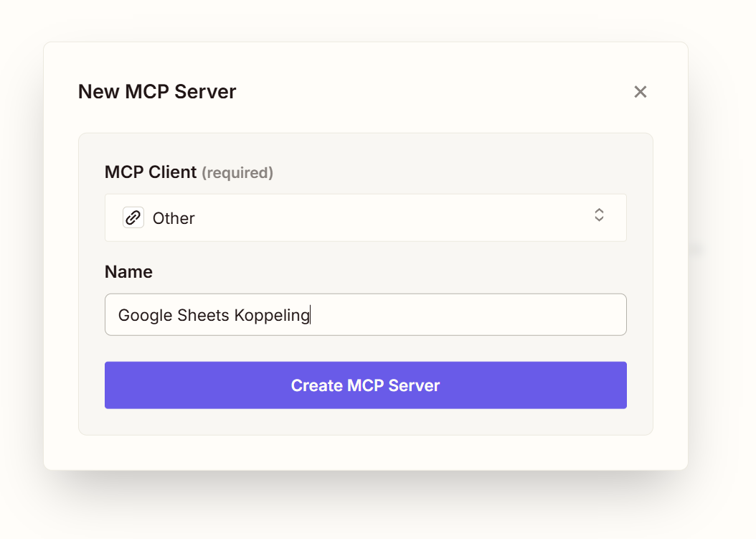Select the MCP Client required label
The image size is (756, 539).
pos(189,172)
